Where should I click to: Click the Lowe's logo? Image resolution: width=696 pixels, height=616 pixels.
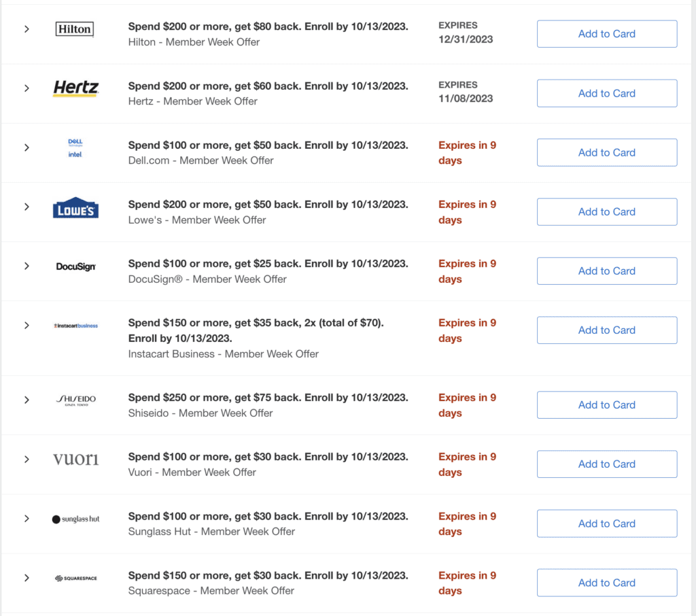coord(75,207)
